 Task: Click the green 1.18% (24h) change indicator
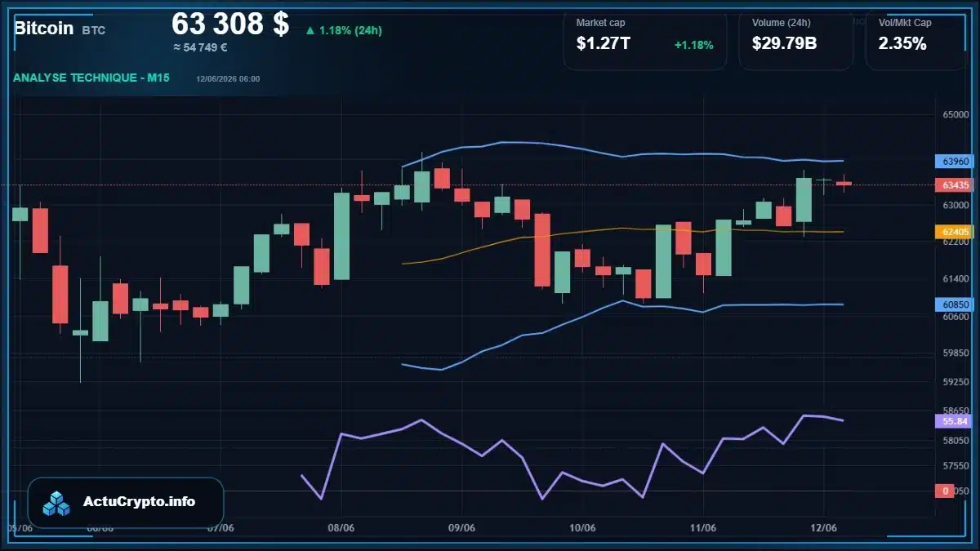(344, 30)
